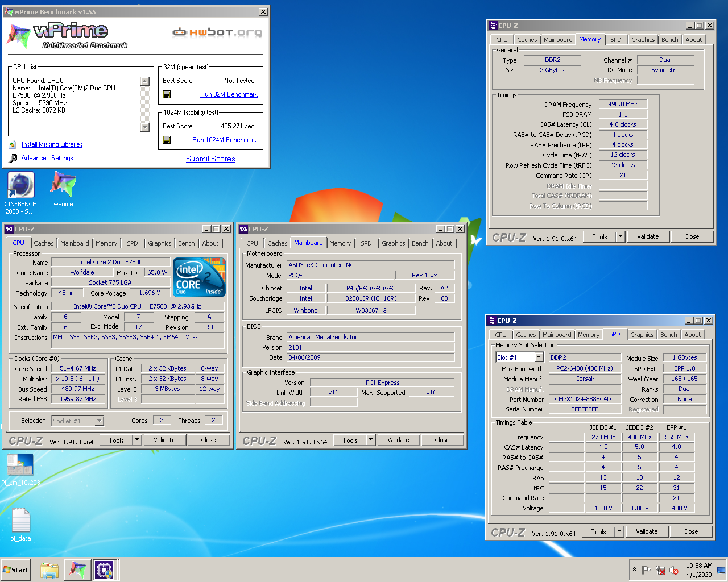
Task: Click CPU-Z Memory window title icon
Action: 493,26
